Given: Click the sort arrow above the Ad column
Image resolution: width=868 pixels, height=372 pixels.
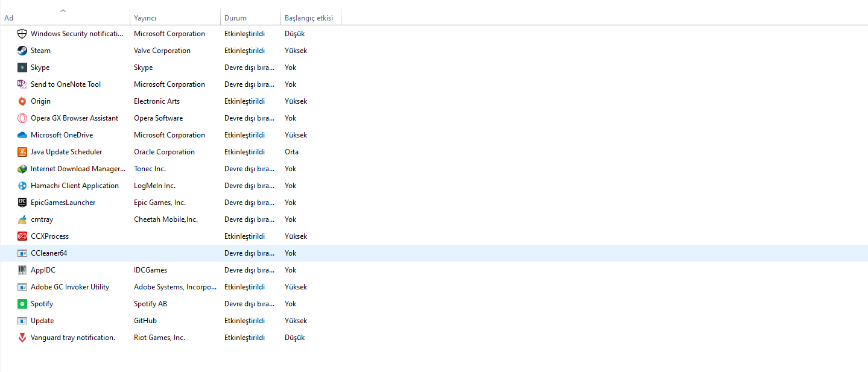Looking at the screenshot, I should [x=63, y=10].
